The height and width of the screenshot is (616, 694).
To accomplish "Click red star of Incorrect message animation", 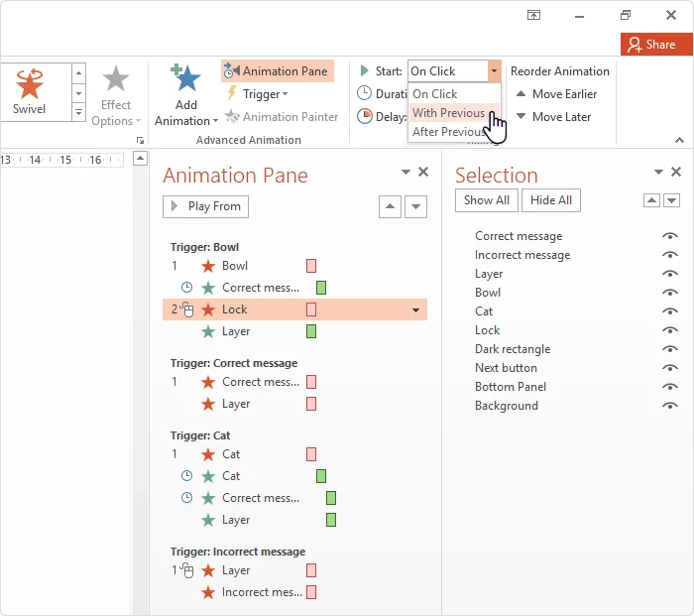I will [208, 592].
